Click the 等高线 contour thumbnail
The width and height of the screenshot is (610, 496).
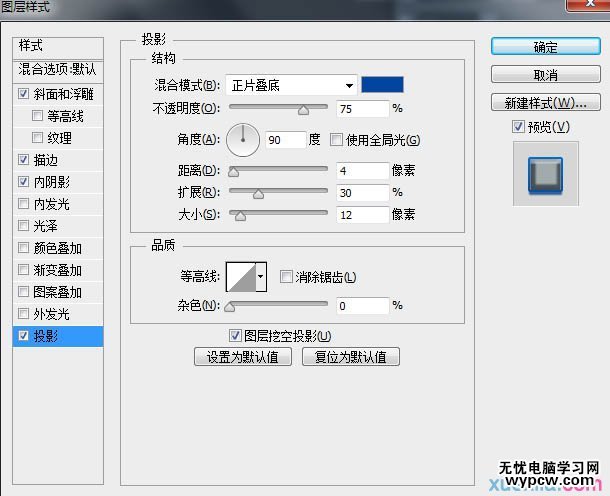(x=241, y=277)
